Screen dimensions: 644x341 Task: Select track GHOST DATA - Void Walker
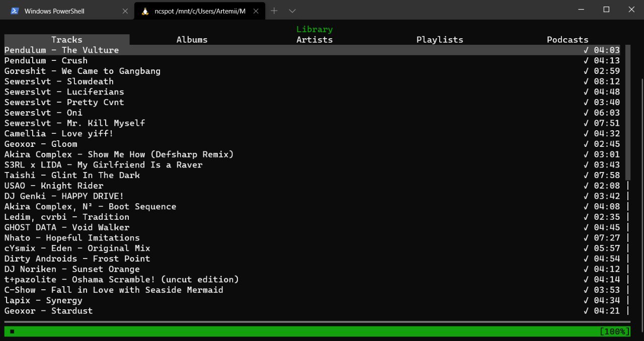coord(312,227)
